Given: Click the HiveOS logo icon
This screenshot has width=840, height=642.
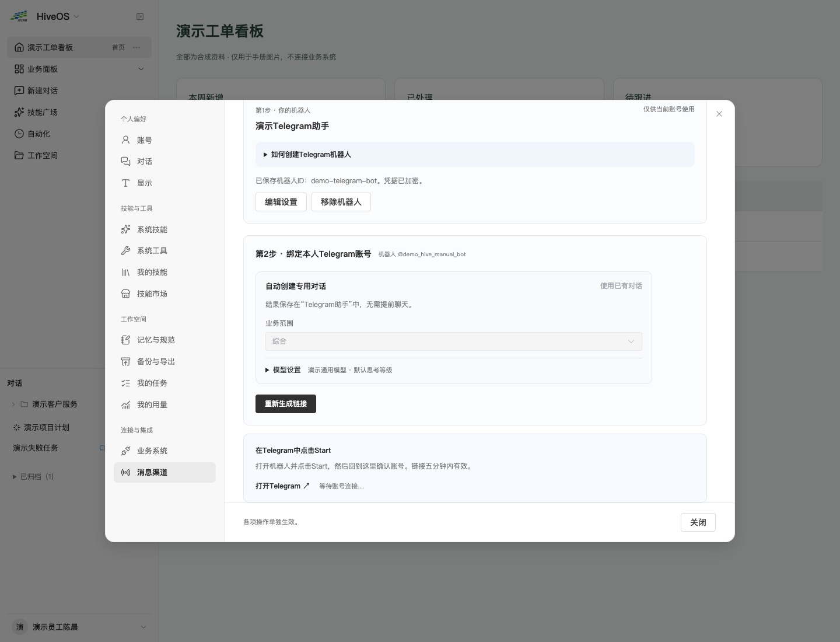Looking at the screenshot, I should click(x=19, y=16).
